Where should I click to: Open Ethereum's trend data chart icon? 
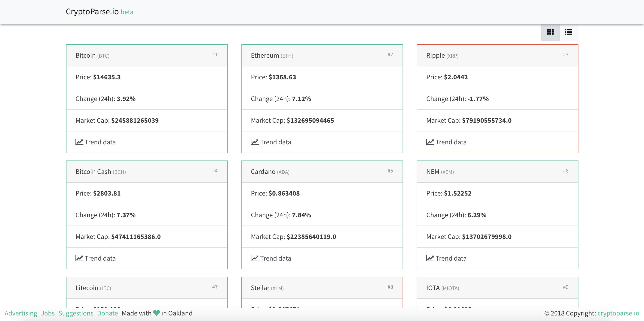(x=255, y=142)
